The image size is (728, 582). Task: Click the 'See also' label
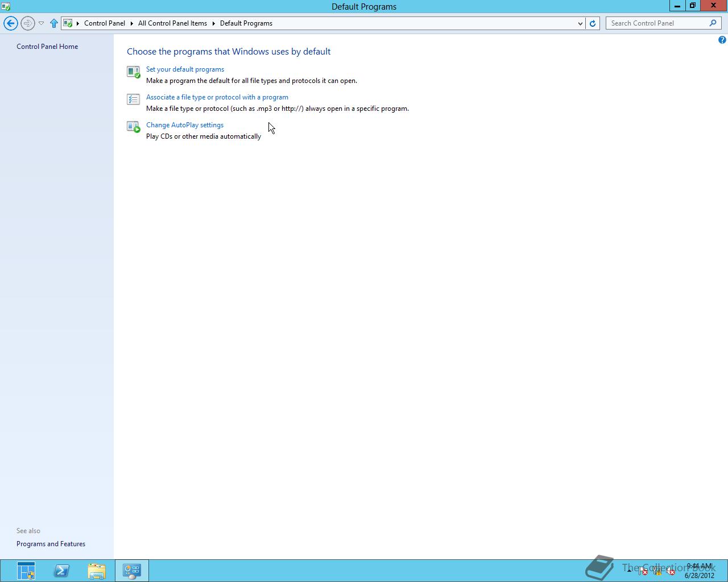tap(28, 531)
